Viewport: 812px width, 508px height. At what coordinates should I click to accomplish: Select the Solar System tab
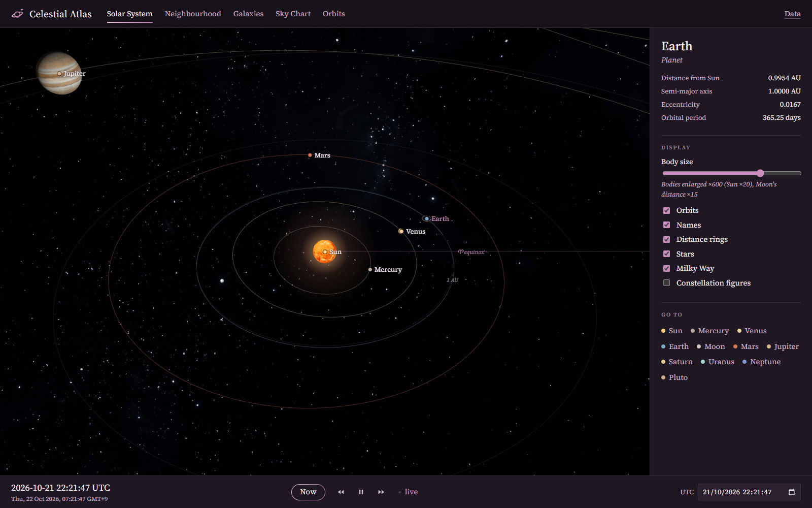point(129,14)
